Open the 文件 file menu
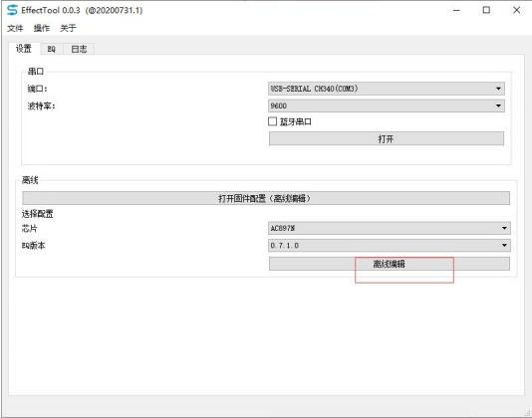The height and width of the screenshot is (418, 532). click(x=15, y=28)
